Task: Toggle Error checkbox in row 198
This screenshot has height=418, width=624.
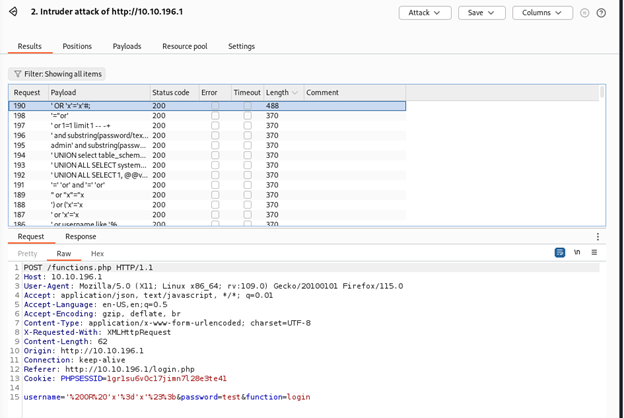Action: [215, 116]
